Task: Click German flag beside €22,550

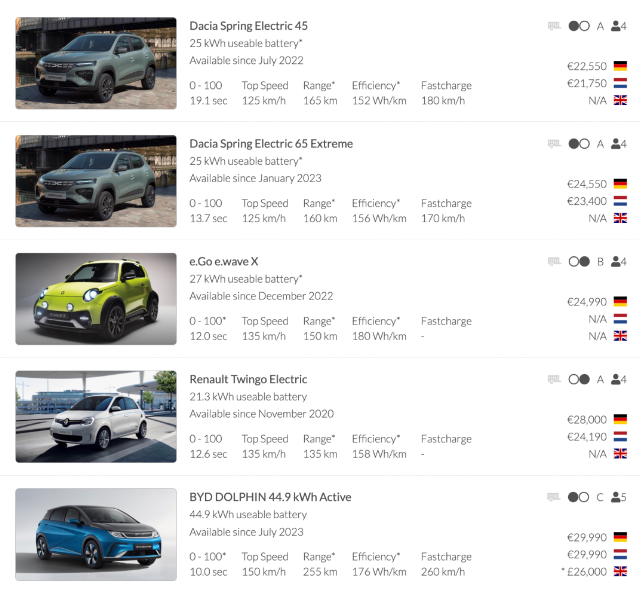Action: 620,66
